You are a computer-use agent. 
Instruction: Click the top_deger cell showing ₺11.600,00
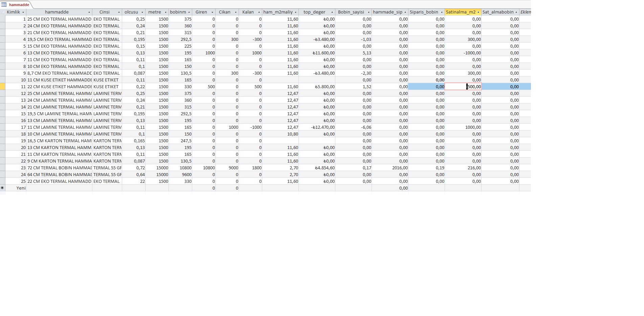click(317, 53)
